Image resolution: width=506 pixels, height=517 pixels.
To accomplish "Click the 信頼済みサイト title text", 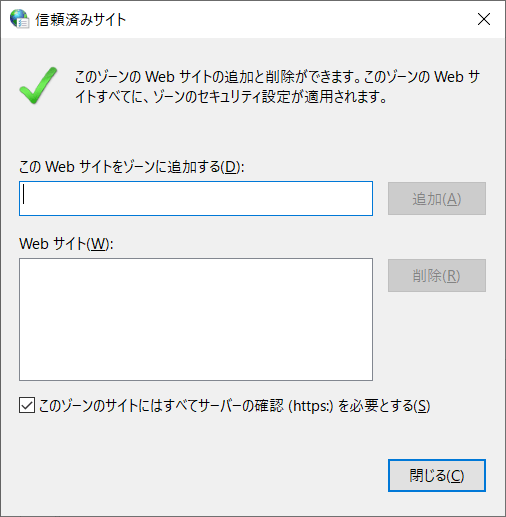I will pos(81,20).
